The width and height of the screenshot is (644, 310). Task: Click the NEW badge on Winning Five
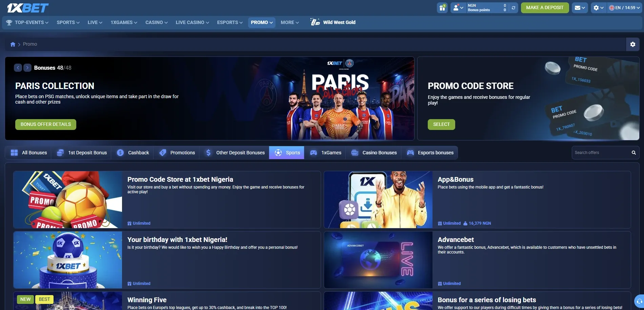25,300
